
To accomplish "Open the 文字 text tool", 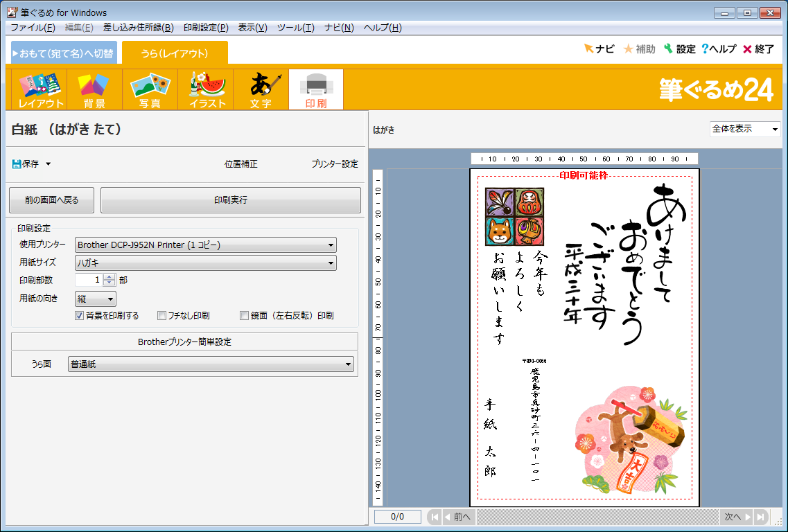I will (261, 90).
